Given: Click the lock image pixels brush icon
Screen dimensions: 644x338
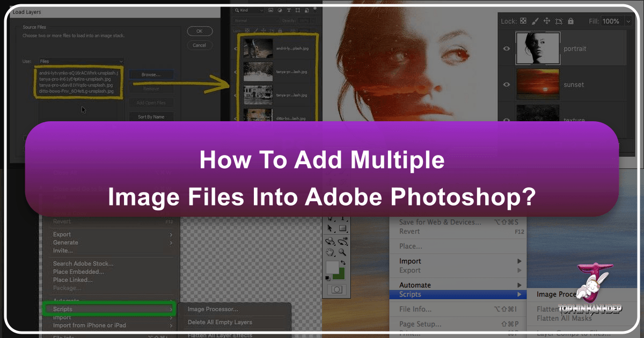Looking at the screenshot, I should 535,21.
